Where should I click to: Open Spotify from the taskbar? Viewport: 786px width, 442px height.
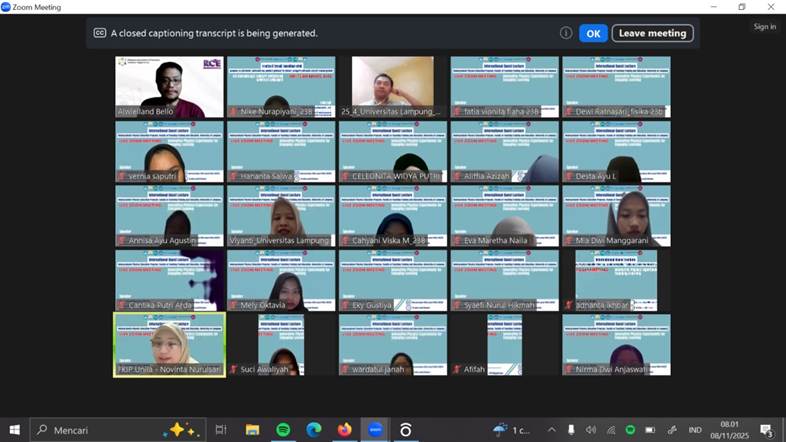283,429
